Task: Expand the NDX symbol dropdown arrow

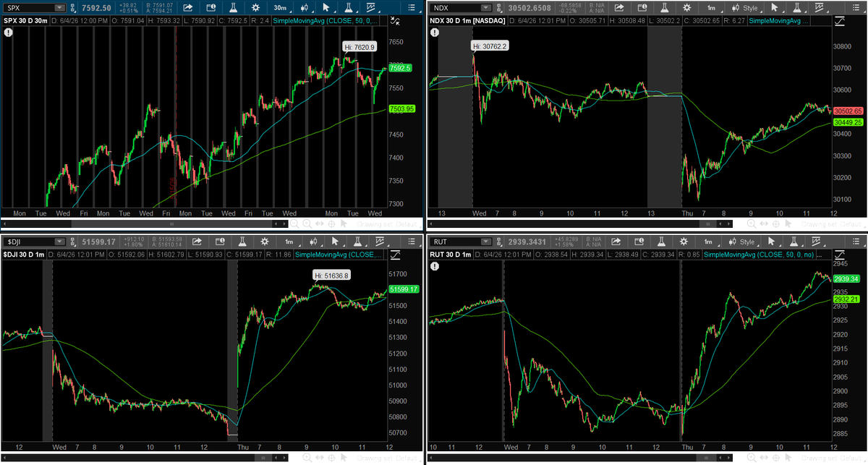Action: pyautogui.click(x=485, y=8)
